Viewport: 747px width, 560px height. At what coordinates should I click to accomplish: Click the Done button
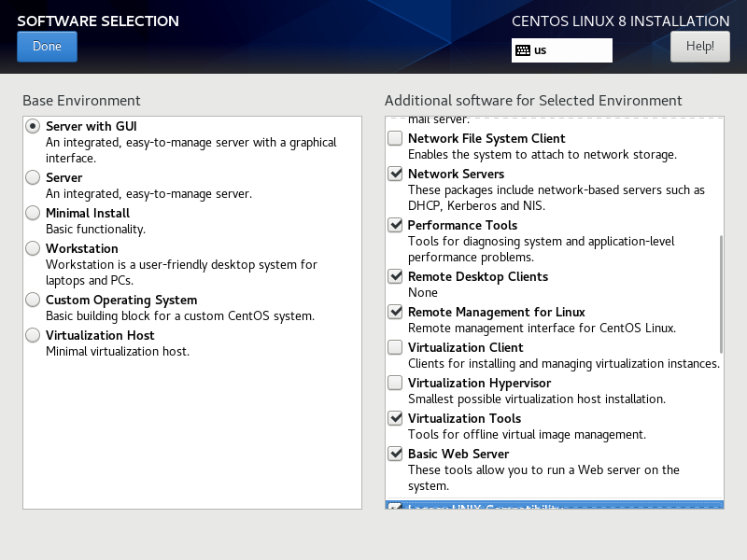tap(47, 47)
